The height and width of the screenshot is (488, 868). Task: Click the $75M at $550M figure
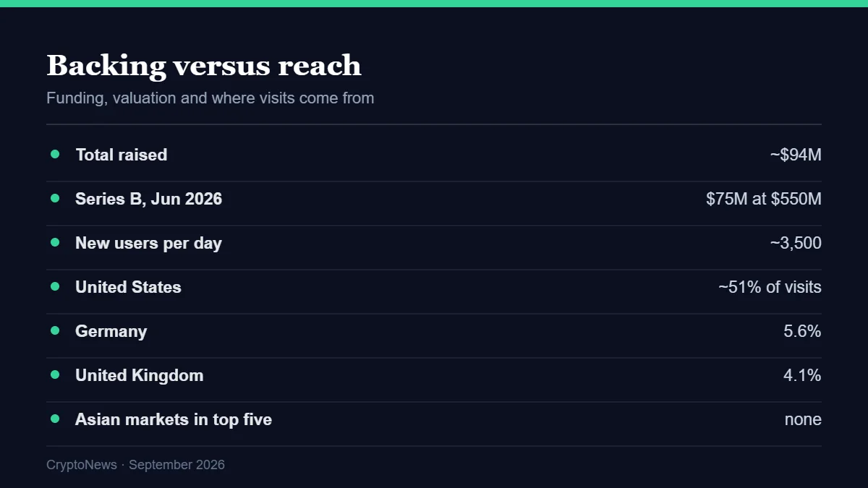tap(764, 199)
